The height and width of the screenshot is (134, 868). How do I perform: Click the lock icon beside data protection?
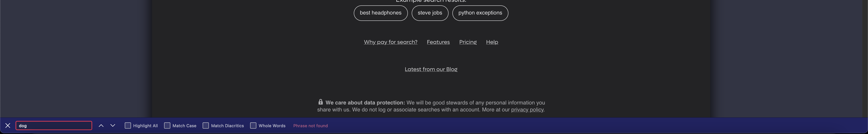coord(320,102)
